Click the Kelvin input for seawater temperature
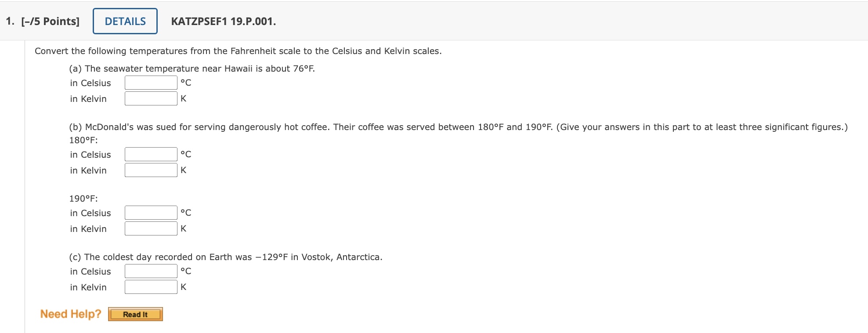Image resolution: width=868 pixels, height=333 pixels. point(150,98)
